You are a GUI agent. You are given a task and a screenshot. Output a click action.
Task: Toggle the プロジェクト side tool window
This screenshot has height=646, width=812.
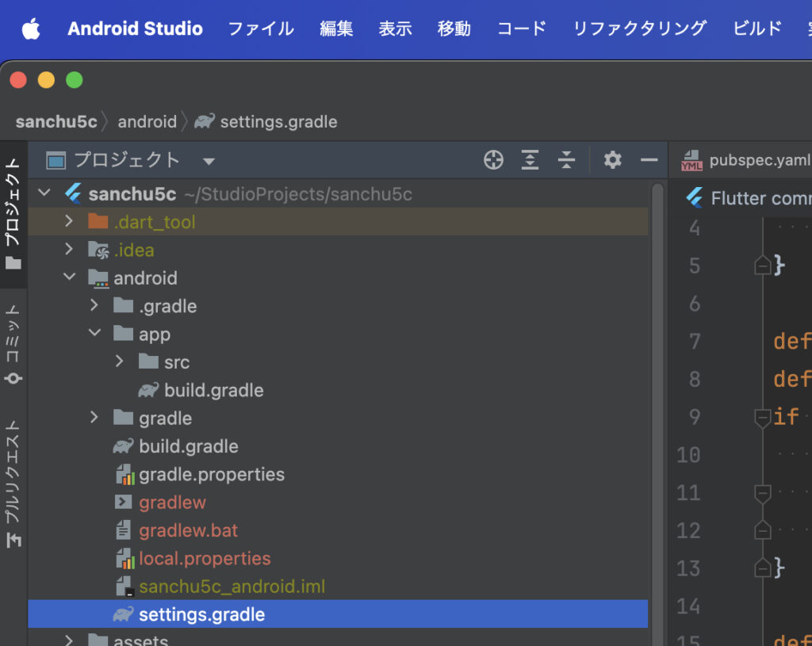pos(13,212)
